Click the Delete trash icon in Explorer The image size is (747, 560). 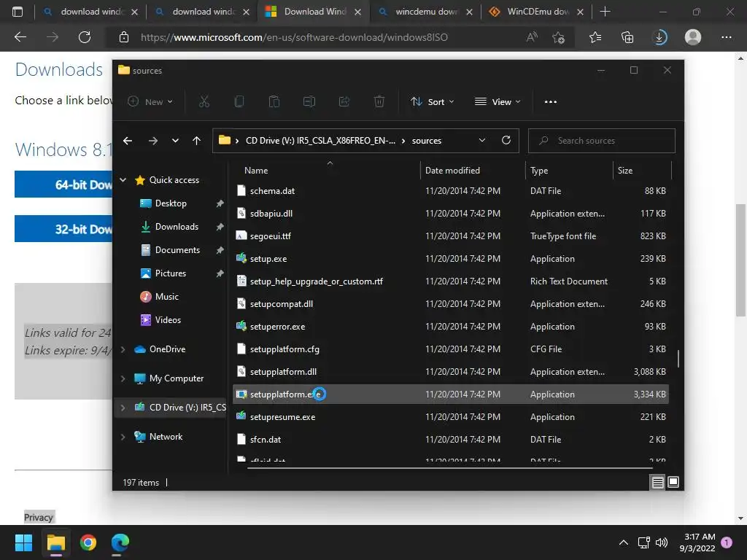click(379, 101)
